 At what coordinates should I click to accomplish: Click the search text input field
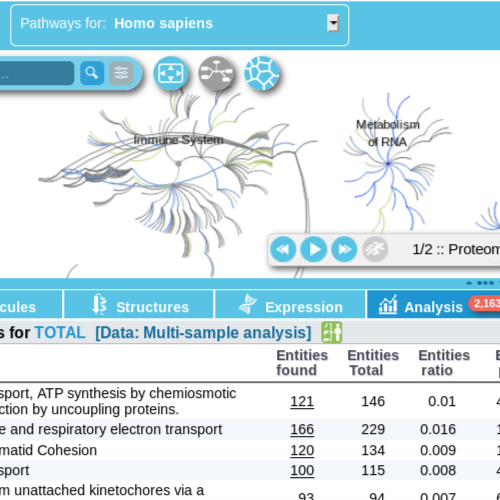[x=36, y=73]
